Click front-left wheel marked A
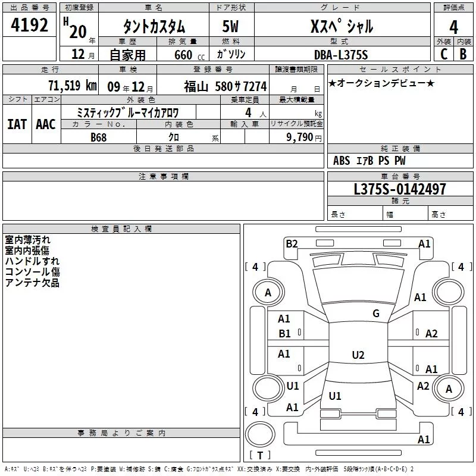Viewport: 476px width, 476px height. (268, 293)
